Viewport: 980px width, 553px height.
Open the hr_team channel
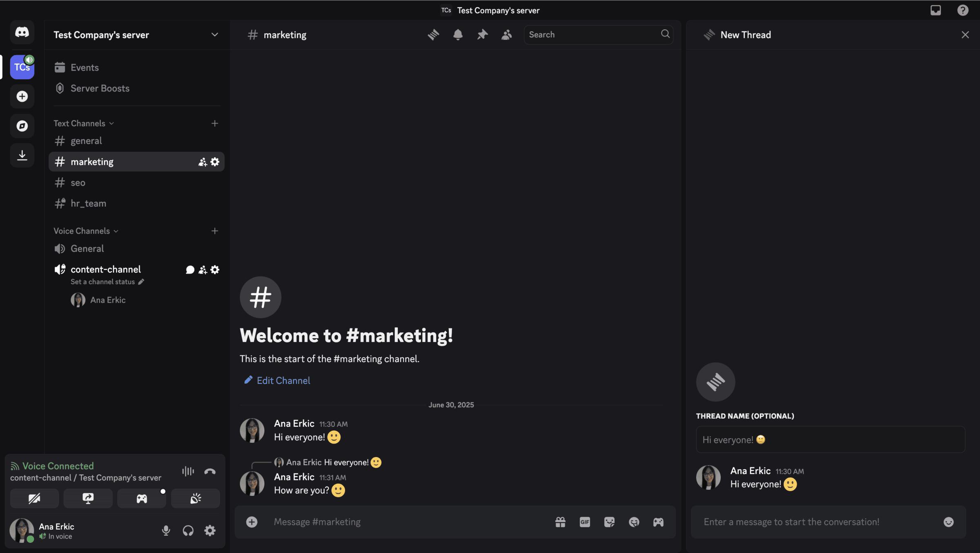tap(136, 203)
